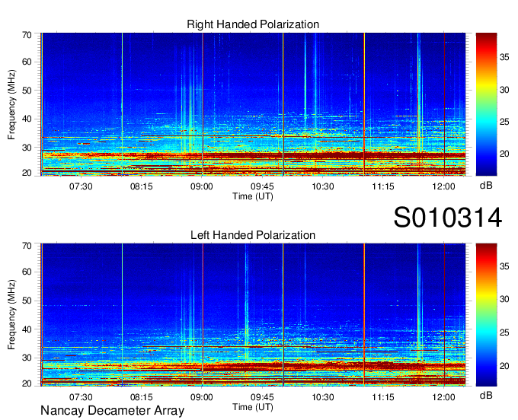Screen dimensions: 518x420
Task: Click 11:15 tick under Left Handed plot
Action: click(x=383, y=397)
